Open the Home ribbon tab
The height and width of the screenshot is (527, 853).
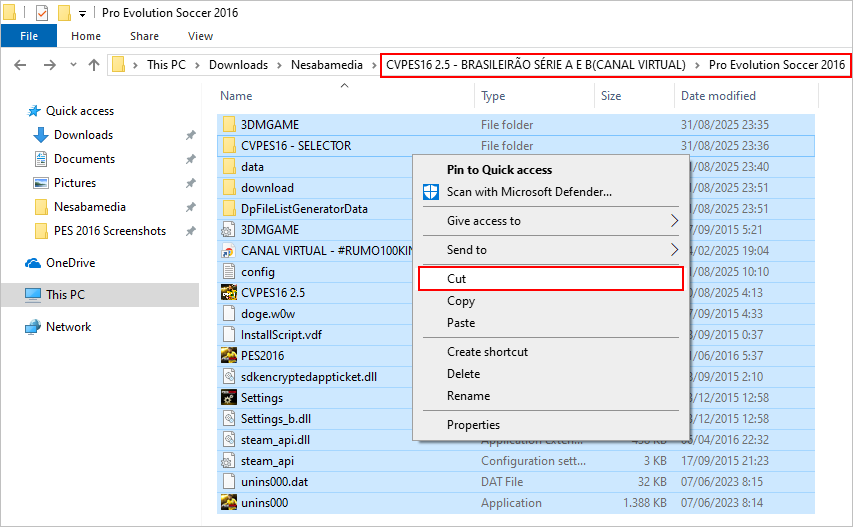86,36
